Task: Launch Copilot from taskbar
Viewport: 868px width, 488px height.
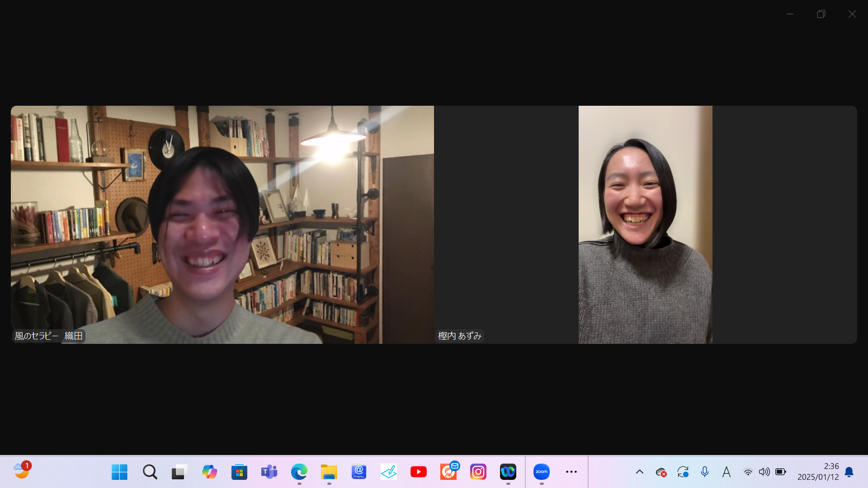Action: click(x=209, y=472)
